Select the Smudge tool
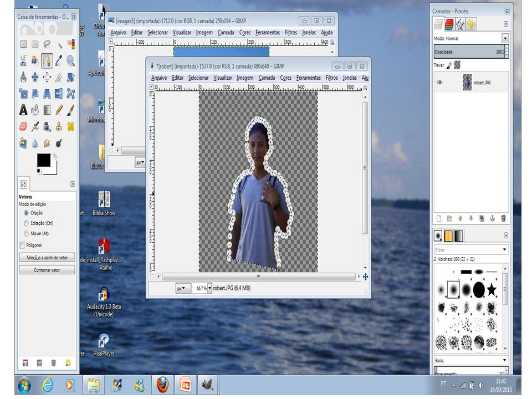This screenshot has width=532, height=399. point(47,143)
